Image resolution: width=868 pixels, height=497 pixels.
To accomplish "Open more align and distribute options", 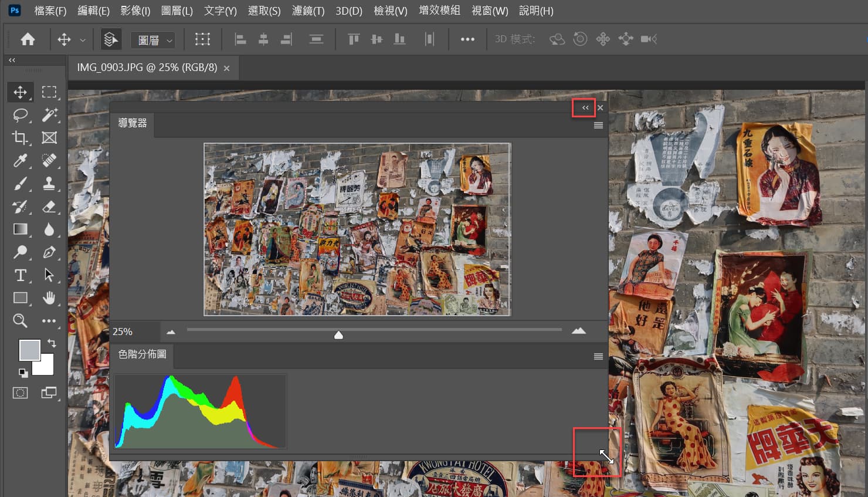I will (467, 39).
